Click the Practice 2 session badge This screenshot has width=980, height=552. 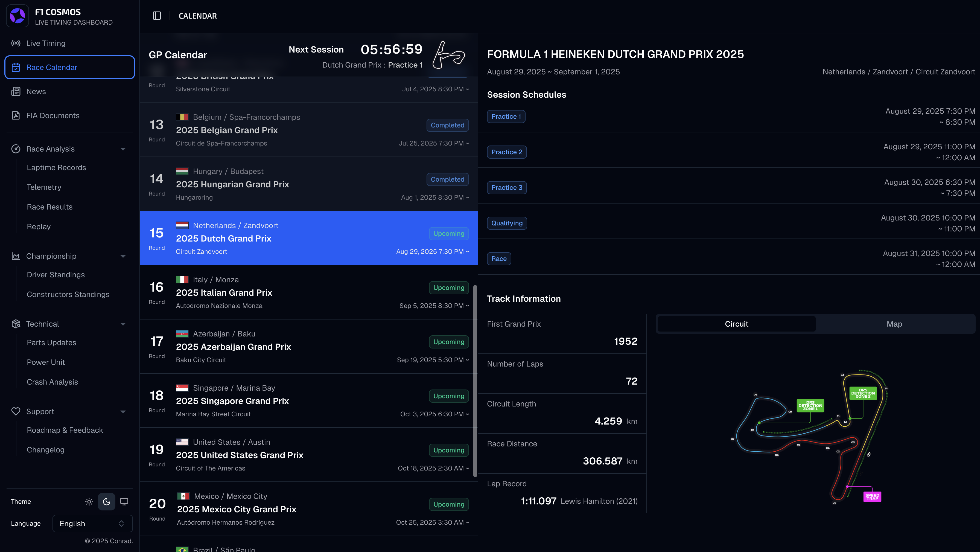(x=507, y=152)
